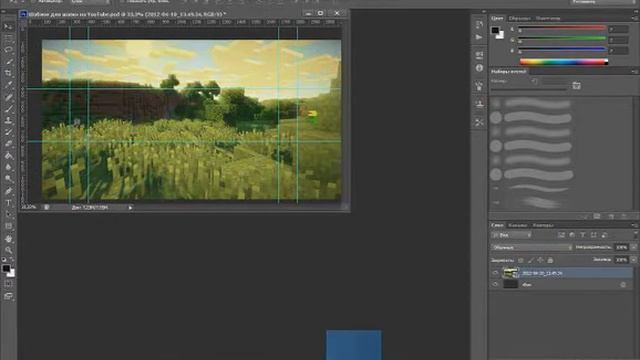Open the Tool Presets panel icon
Screen dimensions: 640x360
479,122
